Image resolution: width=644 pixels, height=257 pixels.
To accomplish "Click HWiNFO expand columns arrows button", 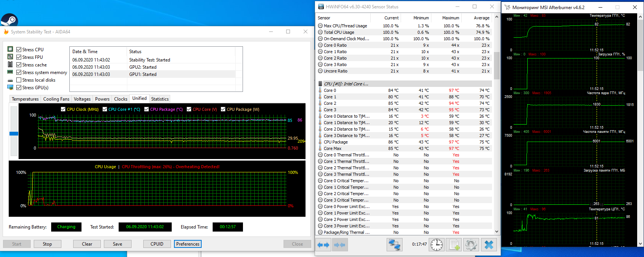I will click(323, 245).
